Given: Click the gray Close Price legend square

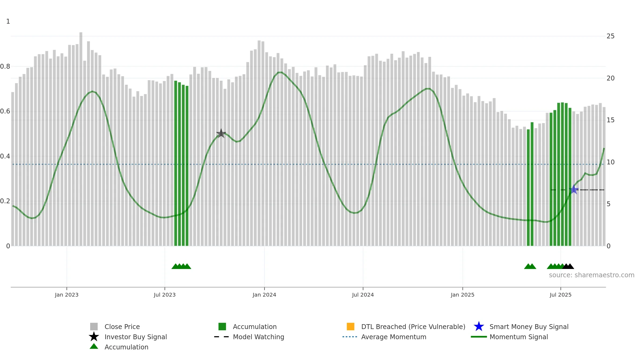Looking at the screenshot, I should (94, 327).
